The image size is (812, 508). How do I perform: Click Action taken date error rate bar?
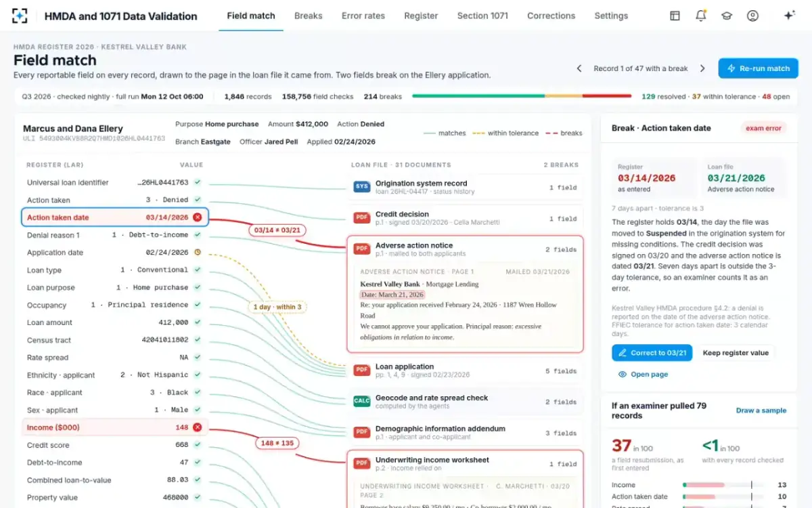point(724,496)
